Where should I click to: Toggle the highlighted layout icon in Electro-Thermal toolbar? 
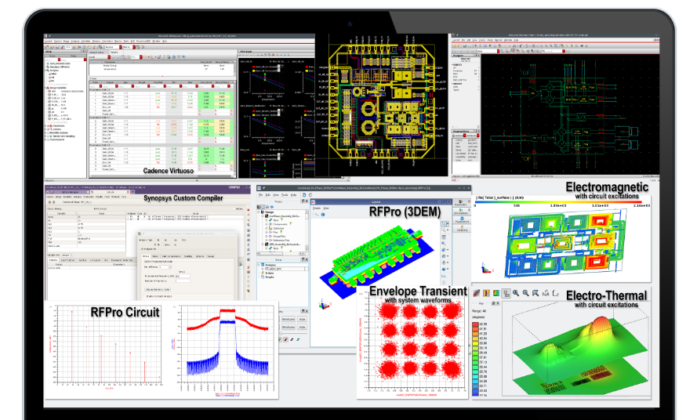coord(506,294)
